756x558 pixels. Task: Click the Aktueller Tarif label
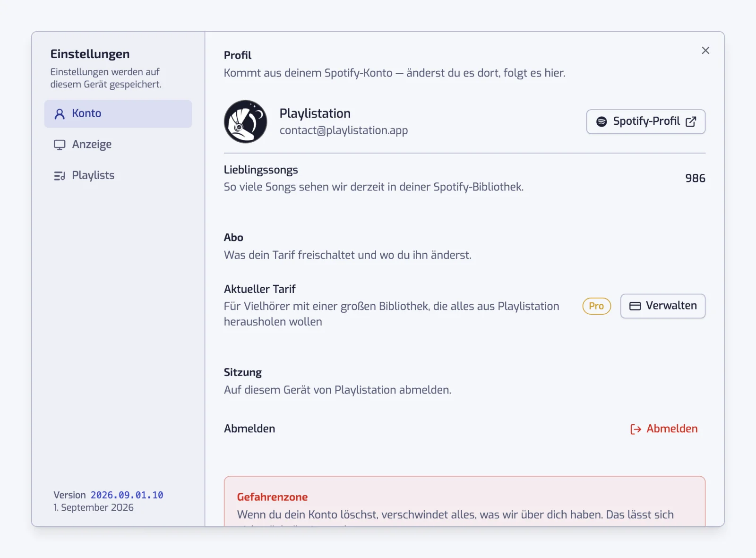259,289
